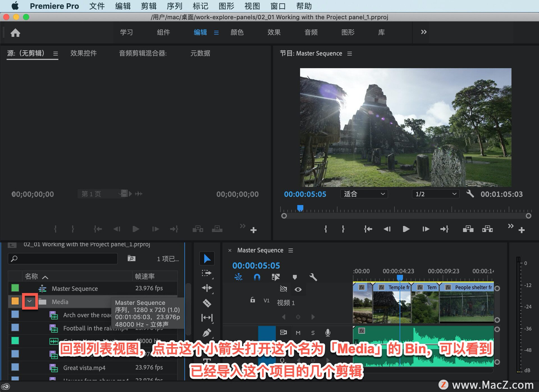Add marker in timeline
Screen dimensions: 539x392
coord(294,277)
